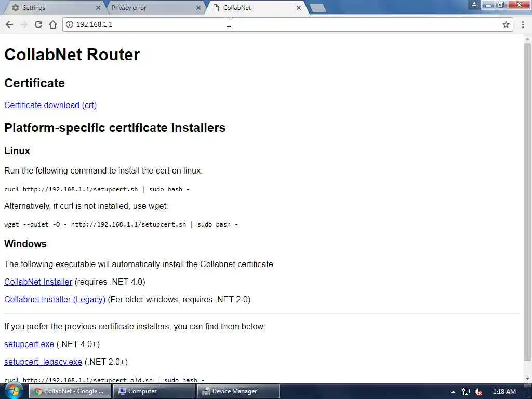Click the forward navigation arrow
The height and width of the screenshot is (399, 532).
(x=24, y=24)
